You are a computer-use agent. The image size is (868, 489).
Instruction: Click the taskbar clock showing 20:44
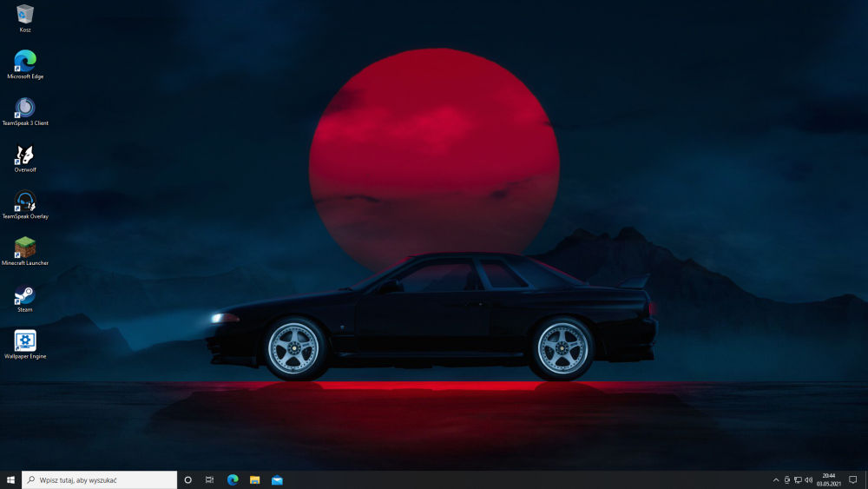(828, 479)
